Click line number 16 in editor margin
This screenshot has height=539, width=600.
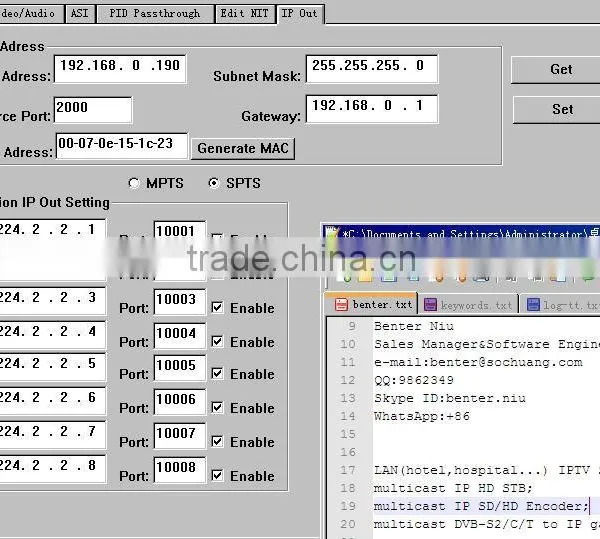point(348,452)
